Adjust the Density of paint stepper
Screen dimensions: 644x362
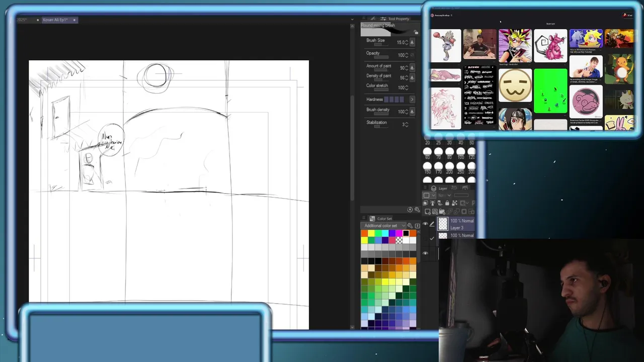point(407,77)
